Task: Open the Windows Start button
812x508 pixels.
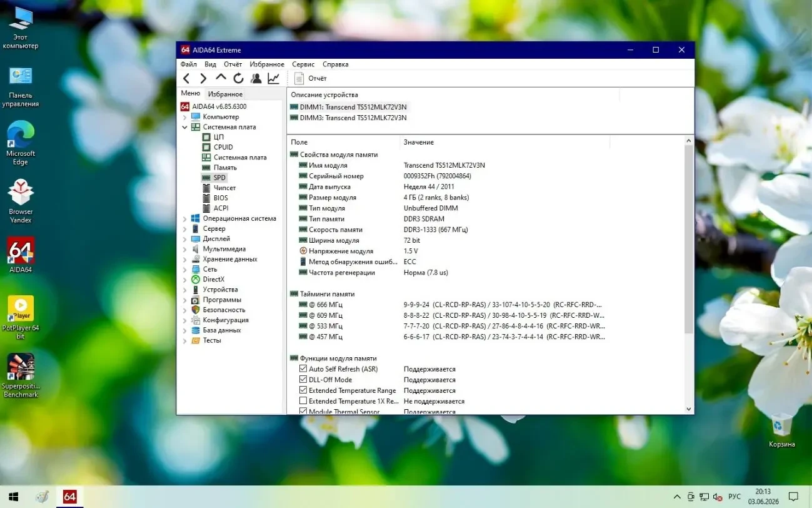Action: tap(13, 497)
